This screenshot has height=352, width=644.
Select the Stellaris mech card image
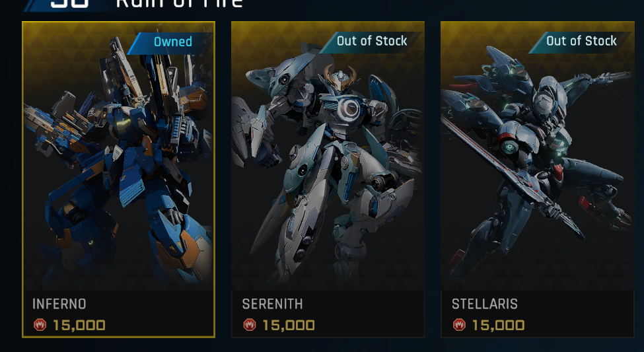click(538, 156)
